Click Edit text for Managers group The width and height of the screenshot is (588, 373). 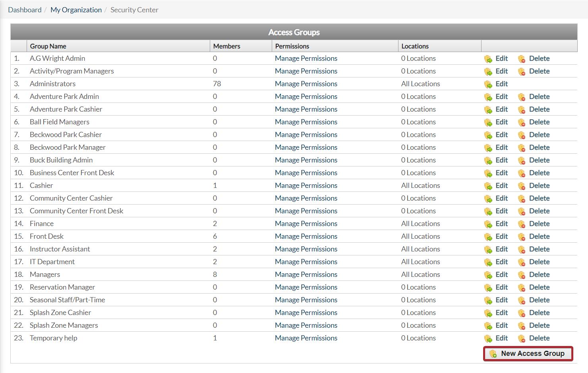(x=501, y=274)
